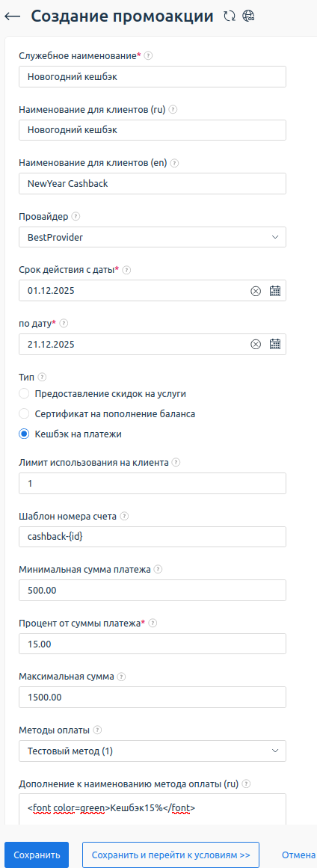Viewport: 317px width, 868px height.
Task: Clear the 21.12.2025 end date
Action: [x=256, y=345]
